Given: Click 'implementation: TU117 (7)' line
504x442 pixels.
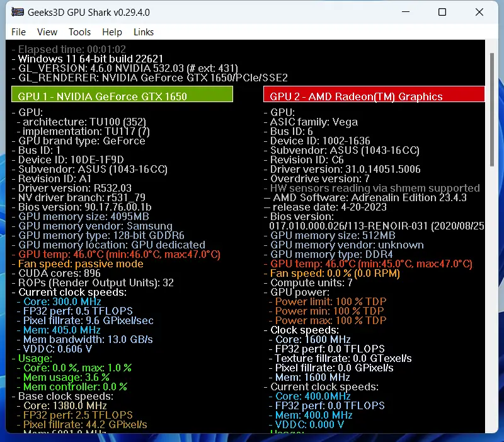Looking at the screenshot, I should point(83,131).
